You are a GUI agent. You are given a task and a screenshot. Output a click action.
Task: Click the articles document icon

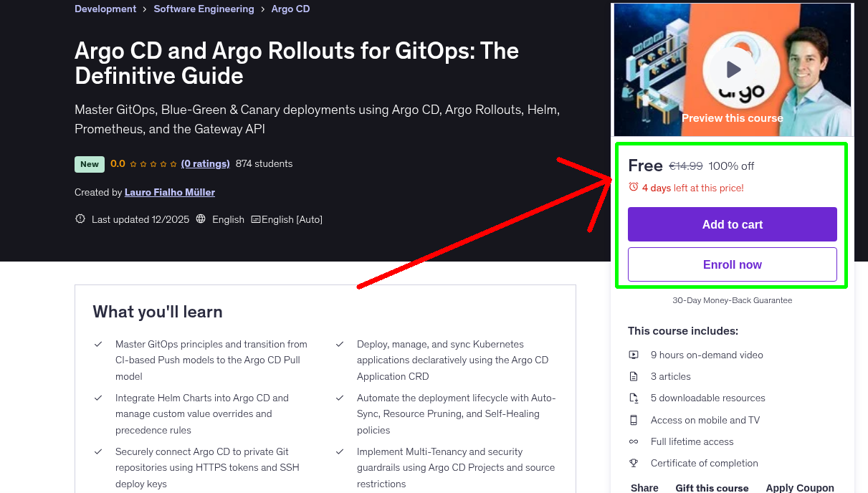click(634, 376)
